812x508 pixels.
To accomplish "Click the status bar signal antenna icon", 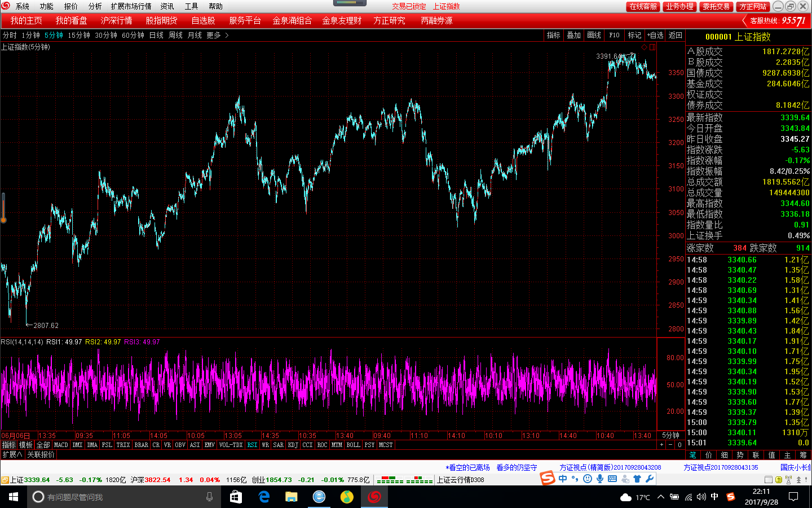I will coord(789,480).
